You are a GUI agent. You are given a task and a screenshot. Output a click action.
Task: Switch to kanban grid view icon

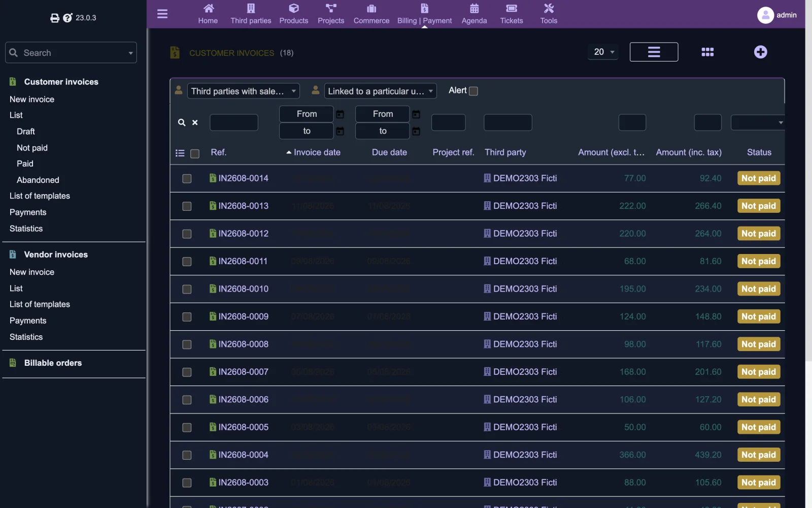(707, 52)
